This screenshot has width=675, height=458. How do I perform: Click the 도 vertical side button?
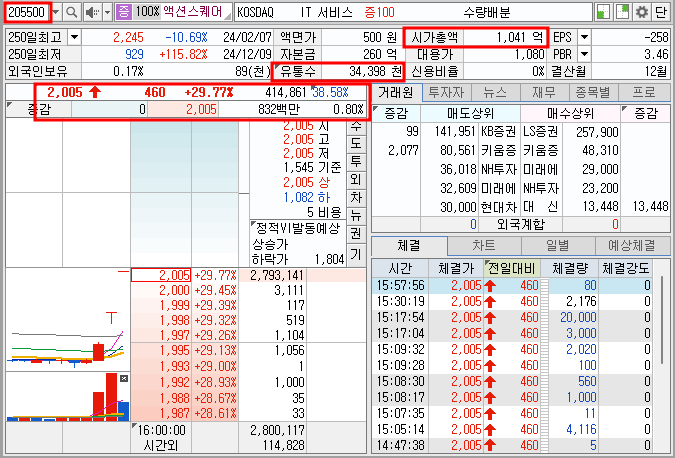point(356,143)
